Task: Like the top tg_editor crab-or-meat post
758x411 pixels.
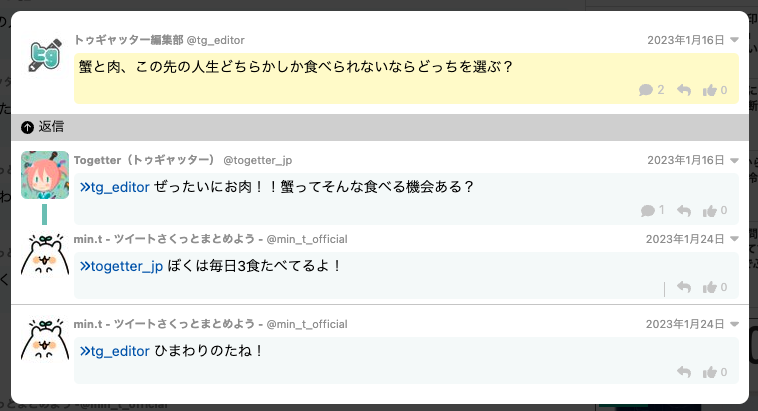Action: [710, 90]
